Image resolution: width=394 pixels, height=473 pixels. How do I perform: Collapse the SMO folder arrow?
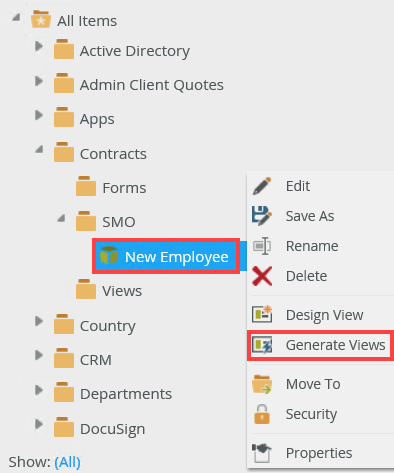(x=61, y=218)
